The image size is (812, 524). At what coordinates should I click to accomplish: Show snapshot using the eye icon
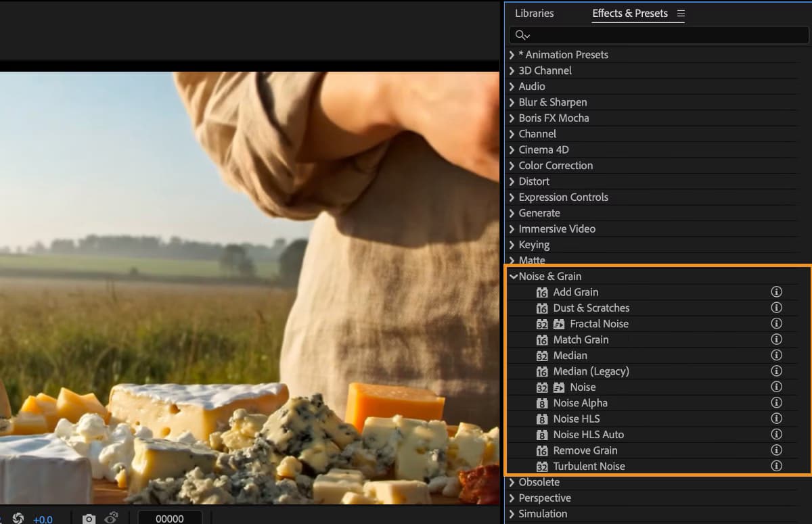point(112,518)
